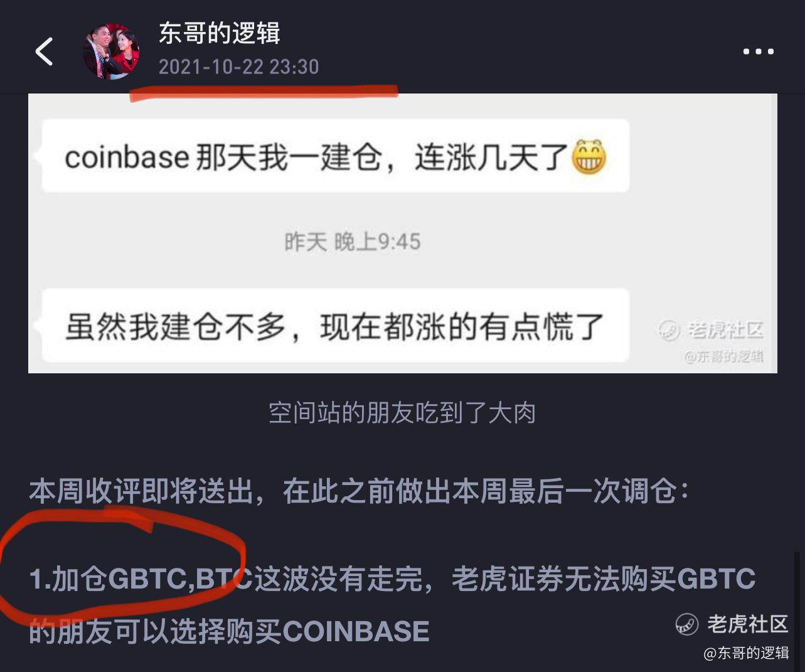Tap the scrollbar on the right edge

(797, 612)
